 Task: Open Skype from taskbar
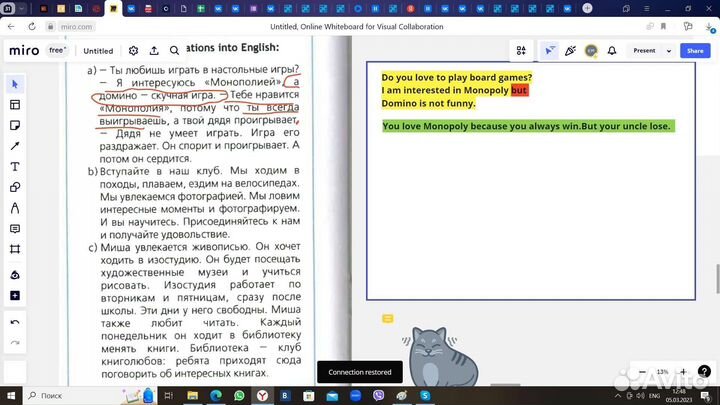coord(425,395)
